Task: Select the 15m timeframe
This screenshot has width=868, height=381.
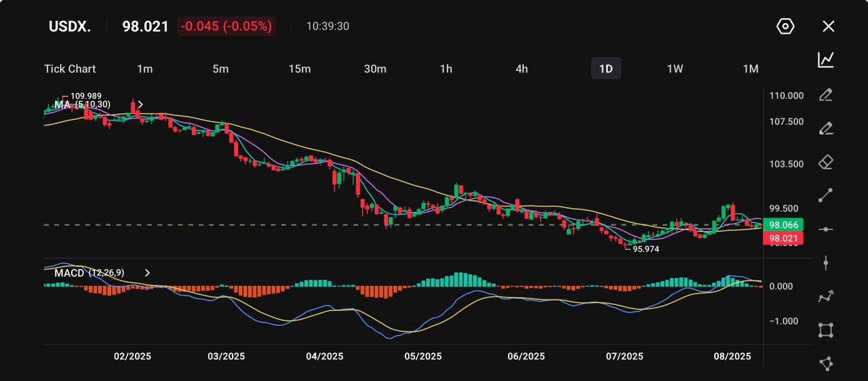Action: click(x=299, y=68)
